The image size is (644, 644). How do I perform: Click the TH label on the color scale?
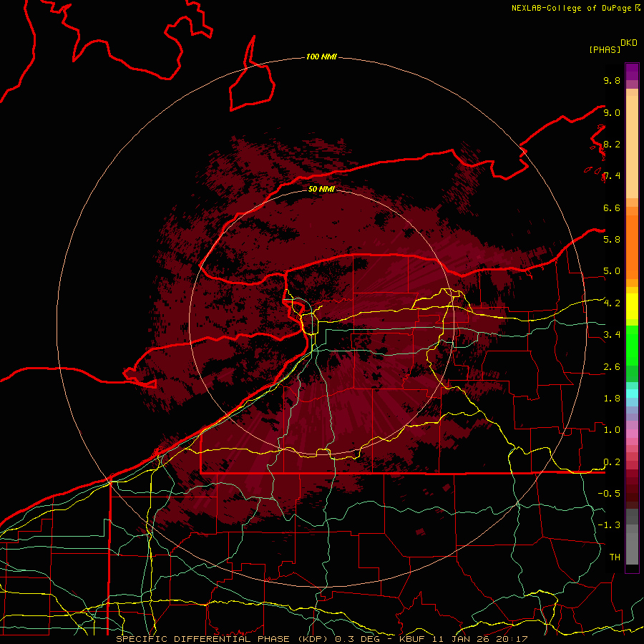tap(615, 557)
